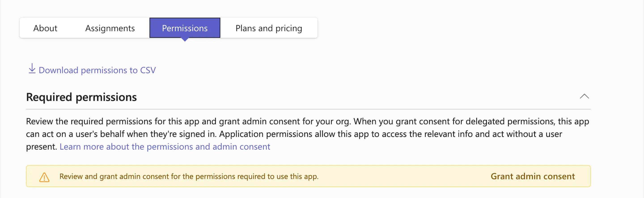Screen dimensions: 644x198
Task: Click Grant admin consent button
Action: pos(532,176)
